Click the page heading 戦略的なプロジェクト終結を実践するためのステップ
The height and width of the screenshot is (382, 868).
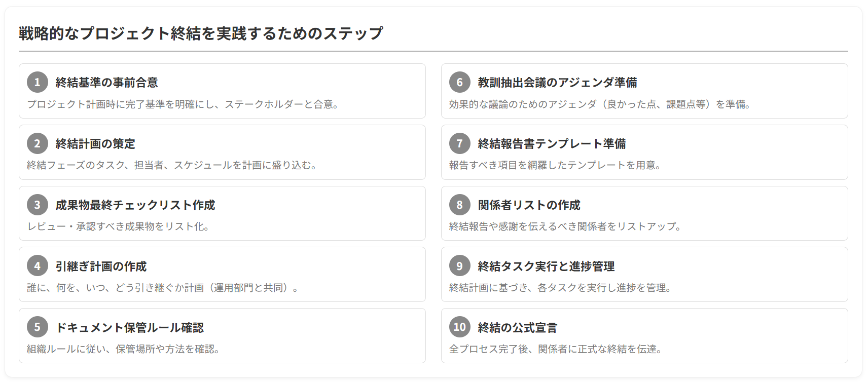point(201,33)
